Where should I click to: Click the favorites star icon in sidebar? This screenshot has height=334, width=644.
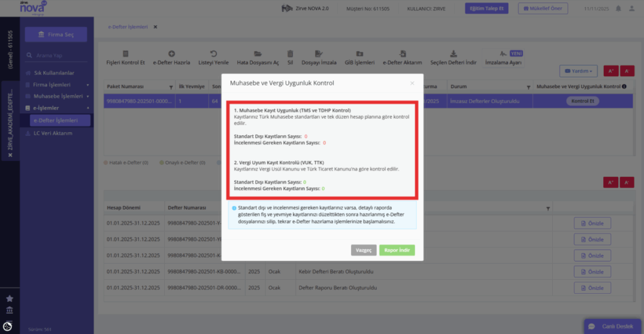pos(9,299)
